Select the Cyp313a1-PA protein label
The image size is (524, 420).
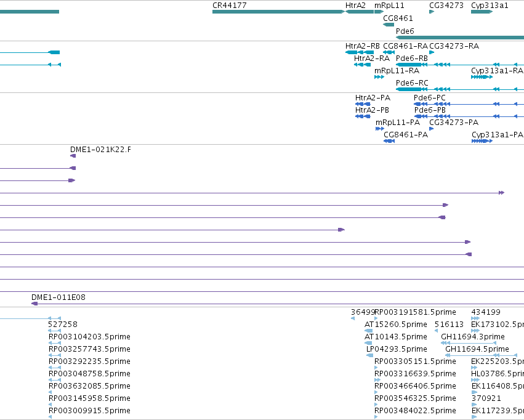498,135
